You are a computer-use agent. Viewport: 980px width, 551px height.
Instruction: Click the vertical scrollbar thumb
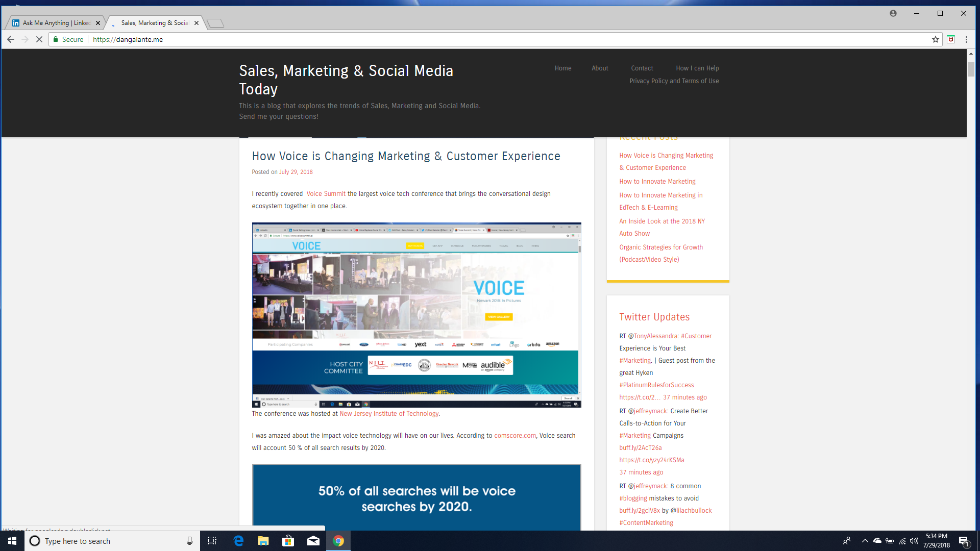click(971, 69)
